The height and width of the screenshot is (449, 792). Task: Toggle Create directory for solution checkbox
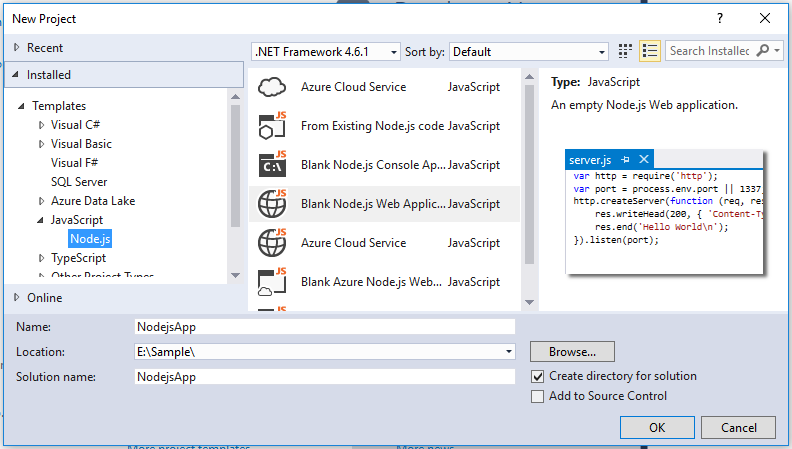tap(537, 376)
